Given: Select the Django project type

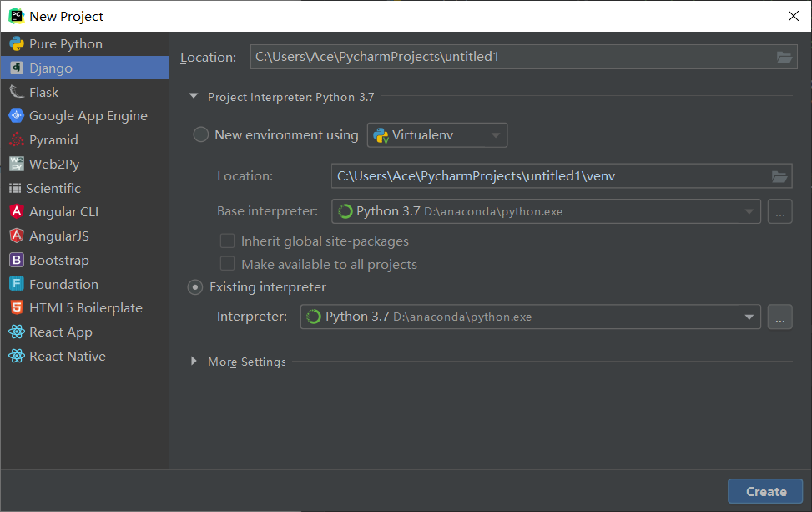Looking at the screenshot, I should [x=85, y=68].
